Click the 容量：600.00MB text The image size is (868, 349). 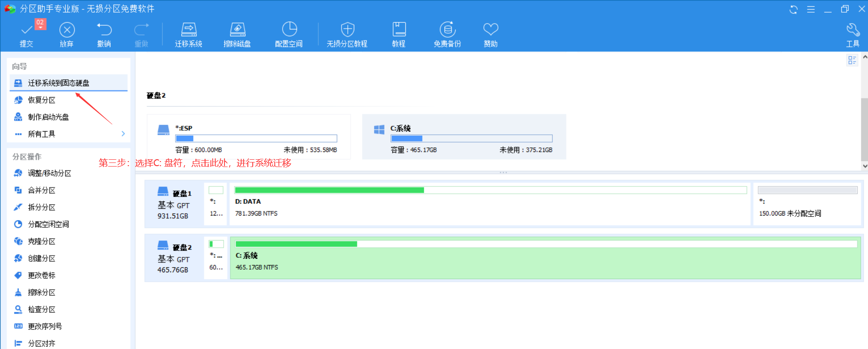coord(199,150)
